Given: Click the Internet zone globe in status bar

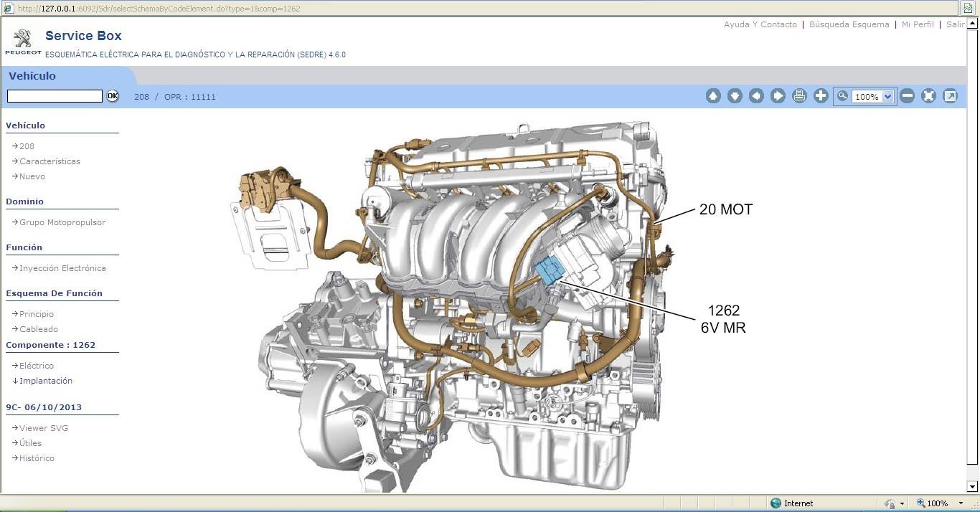Looking at the screenshot, I should coord(776,503).
